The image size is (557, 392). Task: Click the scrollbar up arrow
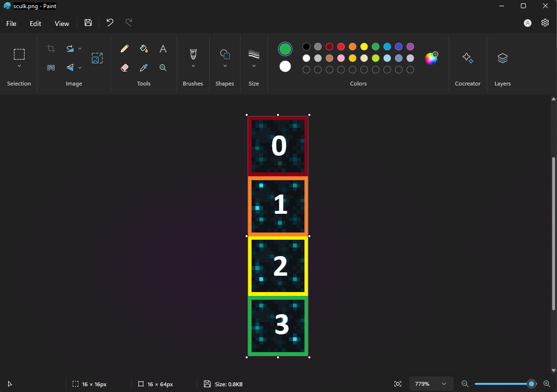coord(554,99)
